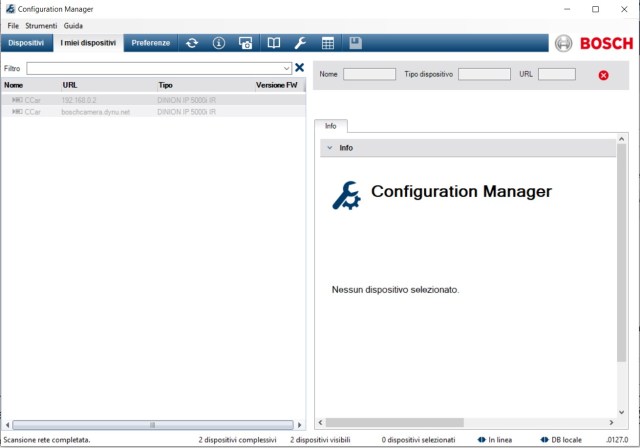Click the device list horizontal scrollbar

coord(150,425)
